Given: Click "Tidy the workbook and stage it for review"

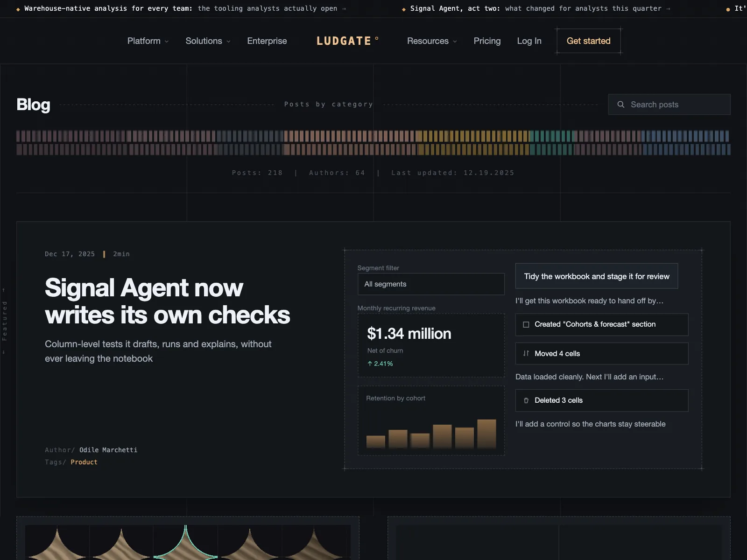Looking at the screenshot, I should pos(597,276).
